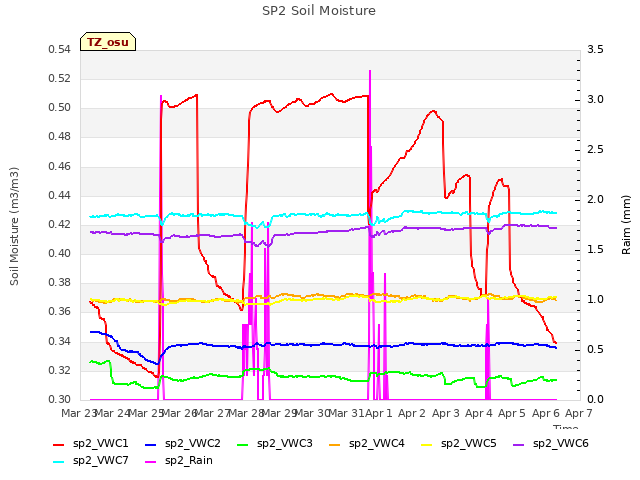Viewport: 640px width, 480px height.
Task: Click the red VWC1 peak near Apr 2
Action: point(433,111)
